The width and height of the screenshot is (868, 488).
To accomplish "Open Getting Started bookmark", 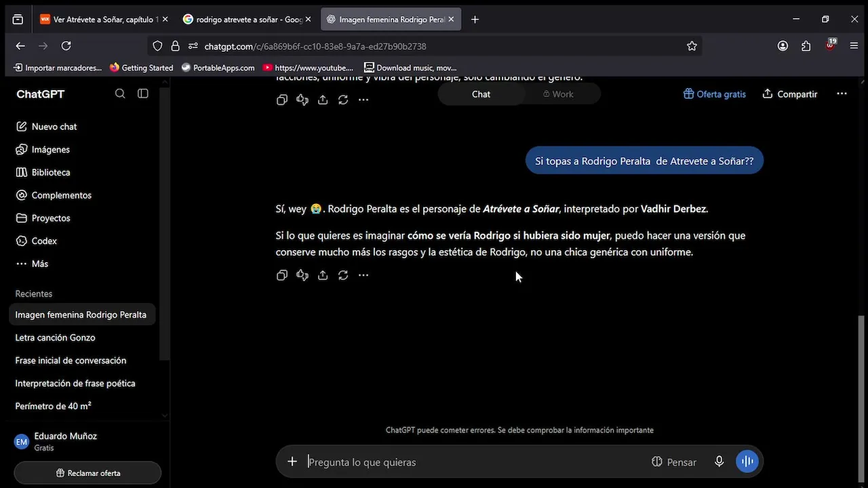I will (x=141, y=68).
